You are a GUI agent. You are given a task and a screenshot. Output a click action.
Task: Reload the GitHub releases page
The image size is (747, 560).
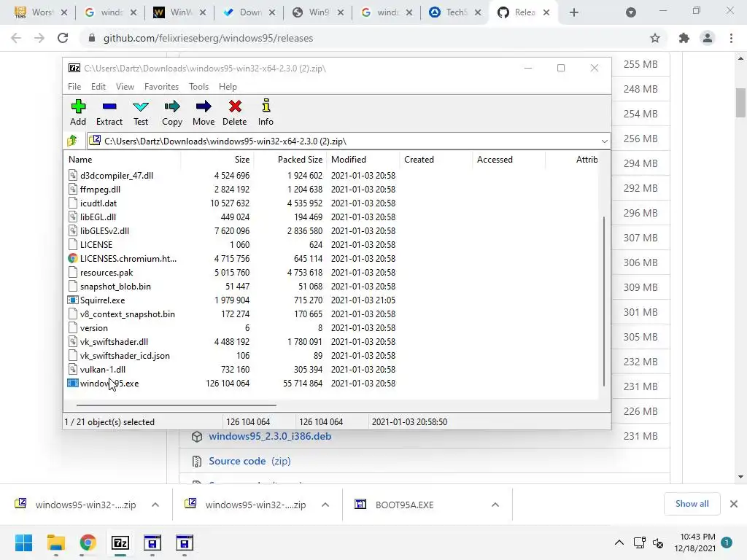pyautogui.click(x=63, y=38)
